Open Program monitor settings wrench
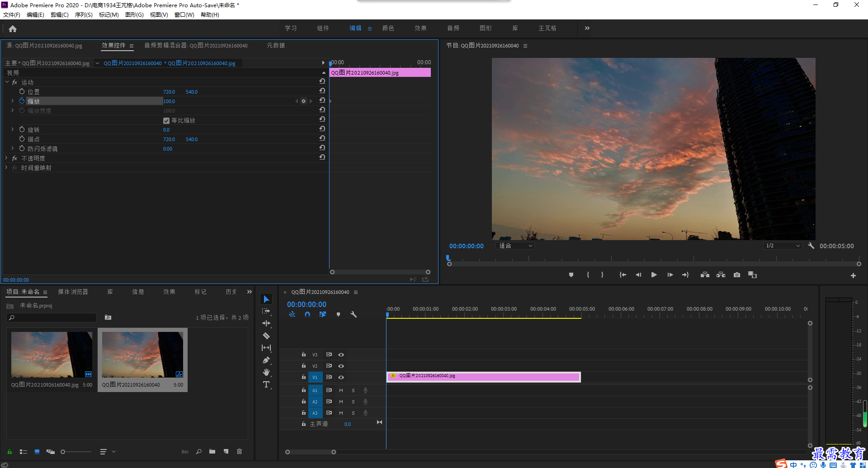 click(811, 246)
